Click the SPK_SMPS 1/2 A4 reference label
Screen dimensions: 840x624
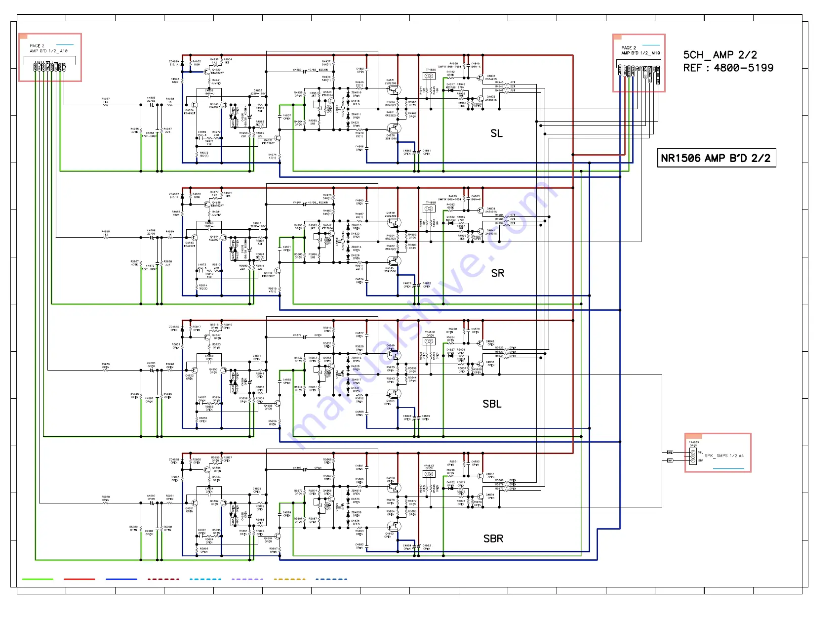[724, 456]
